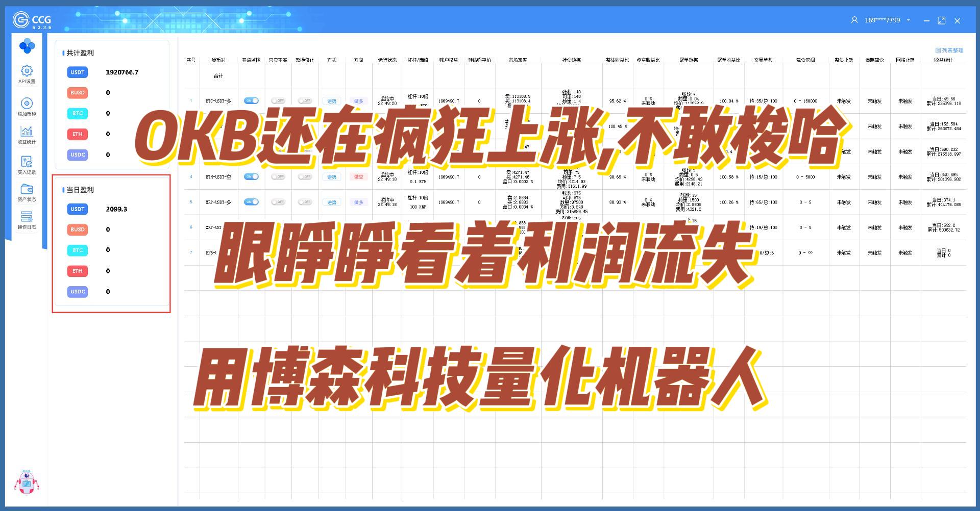Image resolution: width=980 pixels, height=511 pixels.
Task: Toggle 盈损停止 switch in BTC-USDT-多 row
Action: [x=305, y=101]
